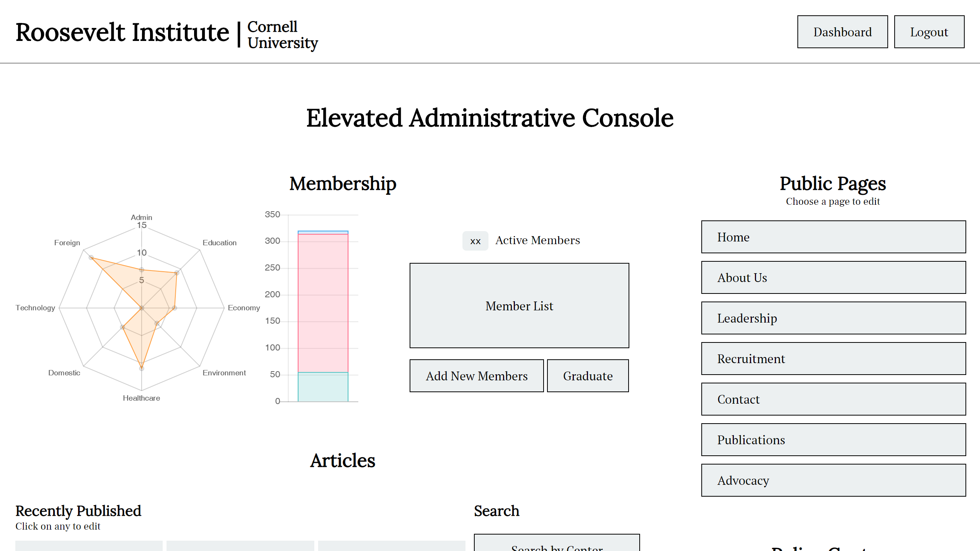Viewport: 980px width, 551px height.
Task: Click the Membership section heading
Action: [x=343, y=184]
